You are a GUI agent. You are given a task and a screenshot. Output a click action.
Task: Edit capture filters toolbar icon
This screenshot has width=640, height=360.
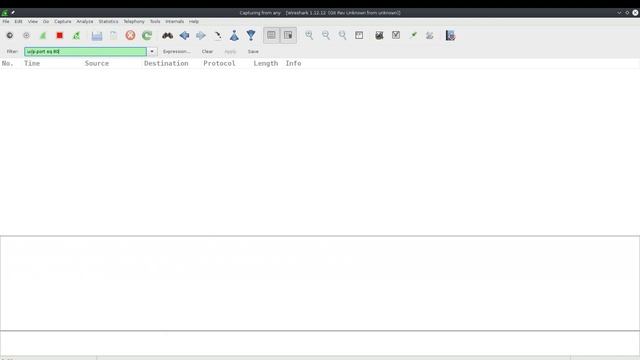click(379, 36)
